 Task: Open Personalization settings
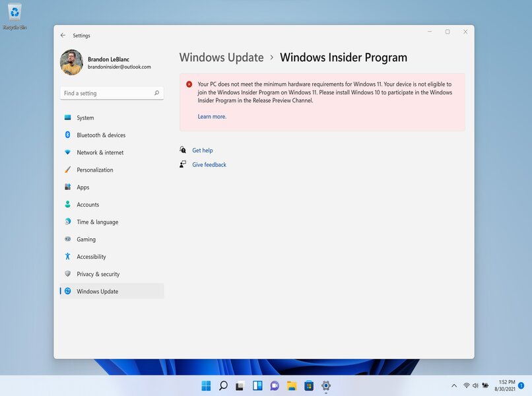[95, 170]
